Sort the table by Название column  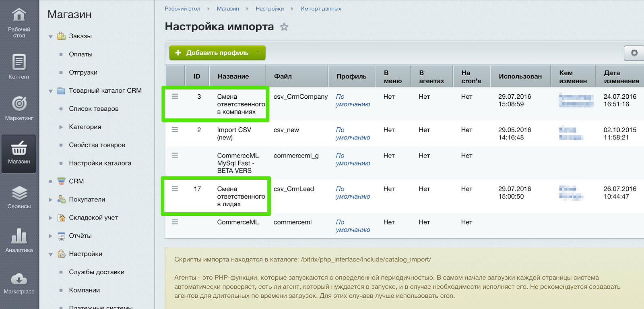(233, 77)
